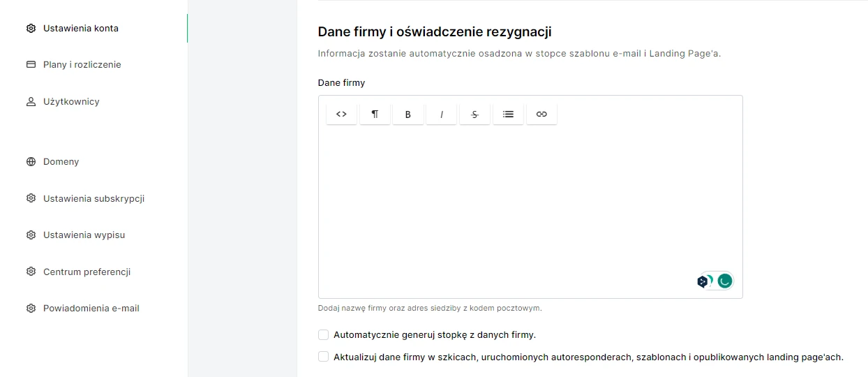The width and height of the screenshot is (868, 377).
Task: Open Powiadomienia e-mail settings
Action: 91,308
